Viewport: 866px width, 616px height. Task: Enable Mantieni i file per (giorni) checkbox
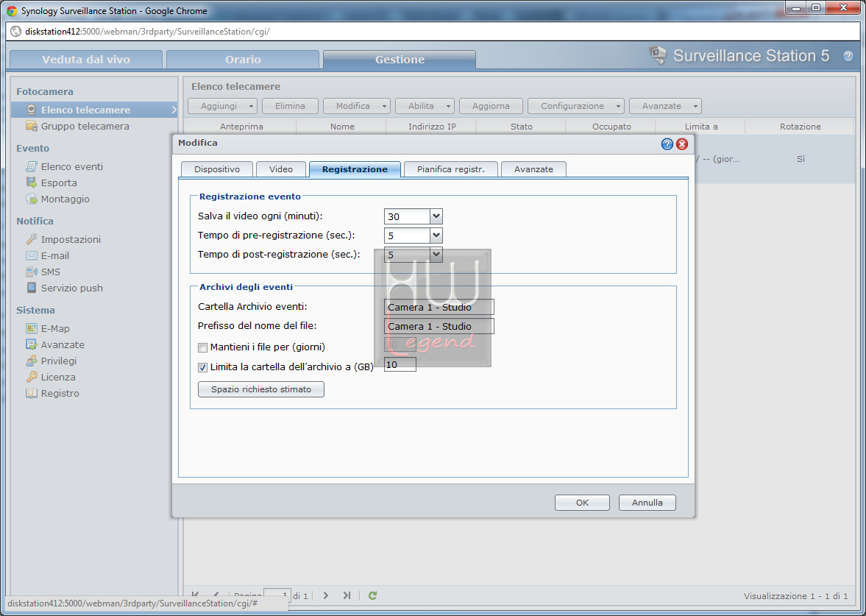(202, 347)
